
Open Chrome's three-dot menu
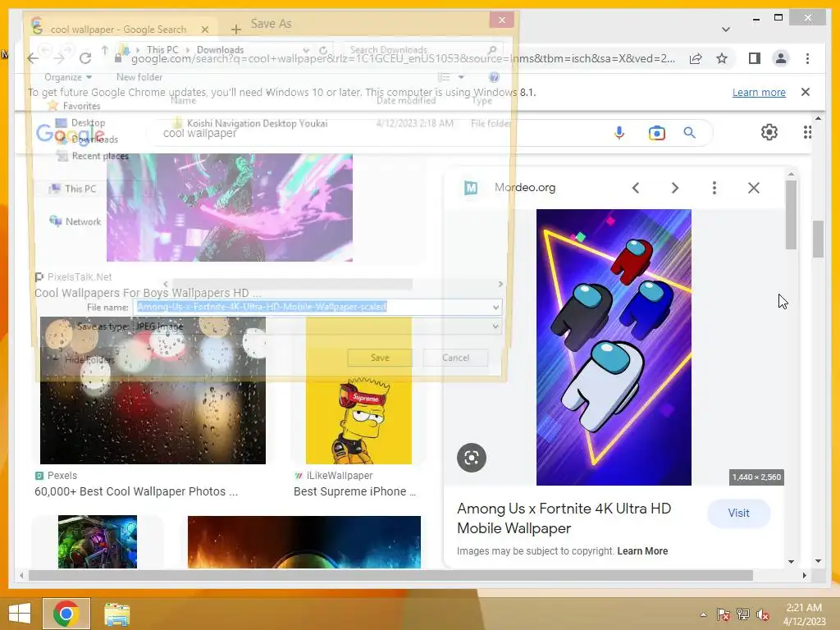[x=807, y=58]
